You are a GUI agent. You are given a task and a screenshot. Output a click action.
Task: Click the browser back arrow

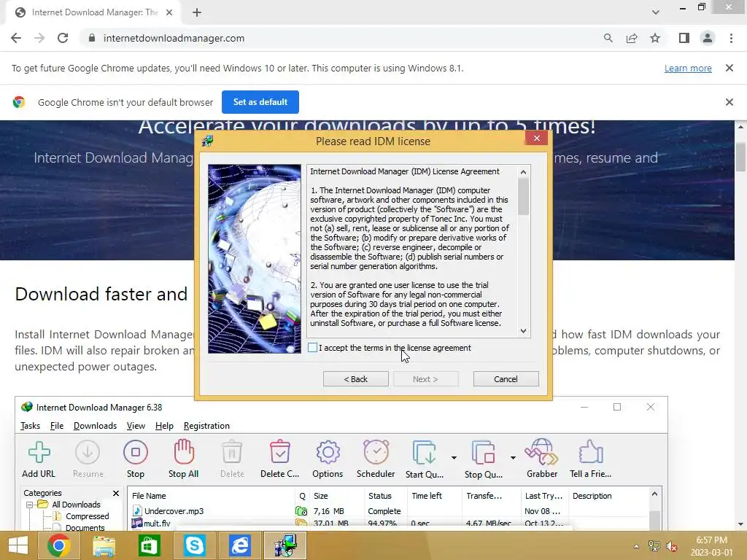16,38
